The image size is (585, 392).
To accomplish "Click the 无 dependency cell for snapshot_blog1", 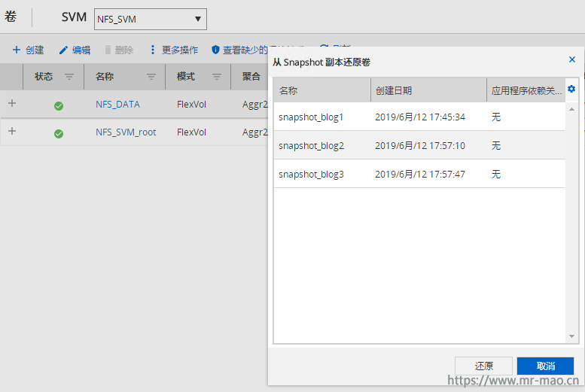I will point(496,117).
